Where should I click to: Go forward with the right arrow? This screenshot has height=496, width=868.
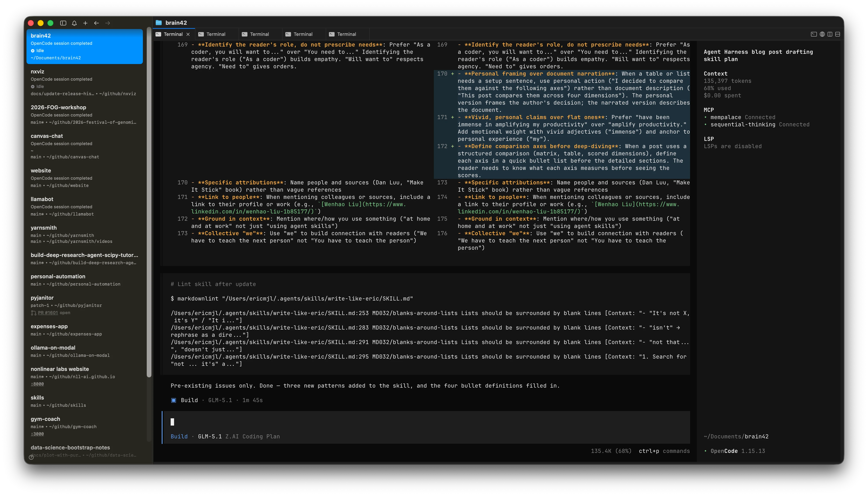coord(108,23)
